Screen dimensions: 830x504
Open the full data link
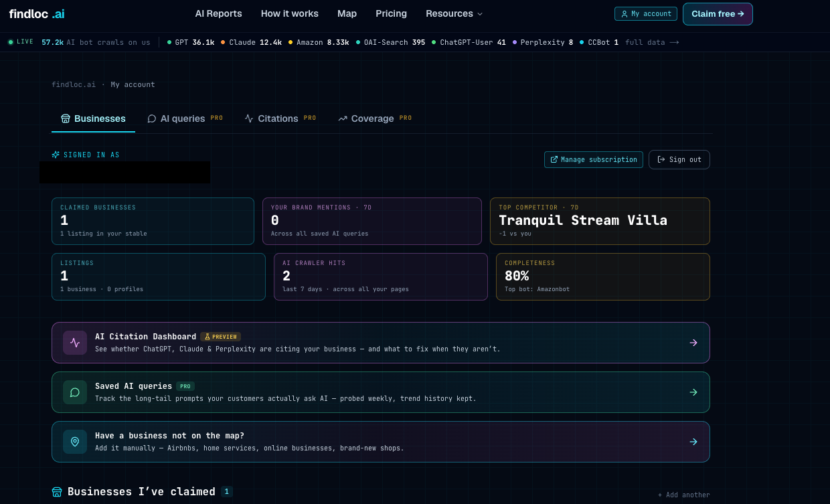652,42
